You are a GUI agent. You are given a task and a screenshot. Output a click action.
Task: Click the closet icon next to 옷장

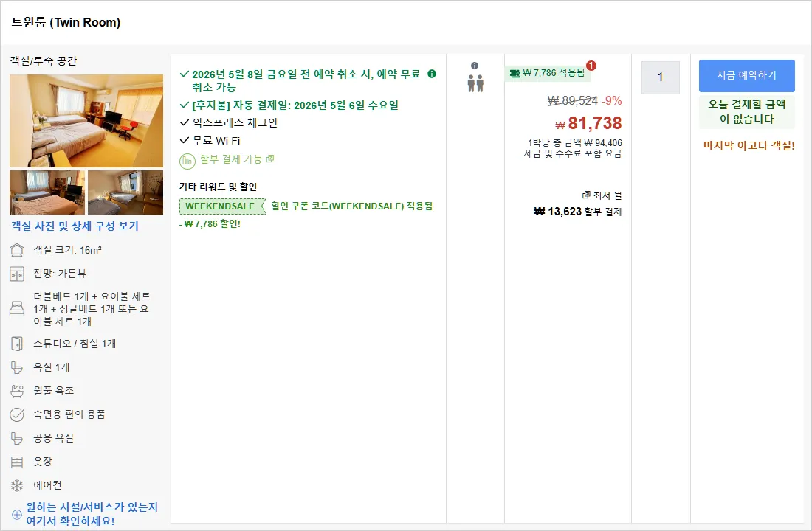tap(17, 462)
